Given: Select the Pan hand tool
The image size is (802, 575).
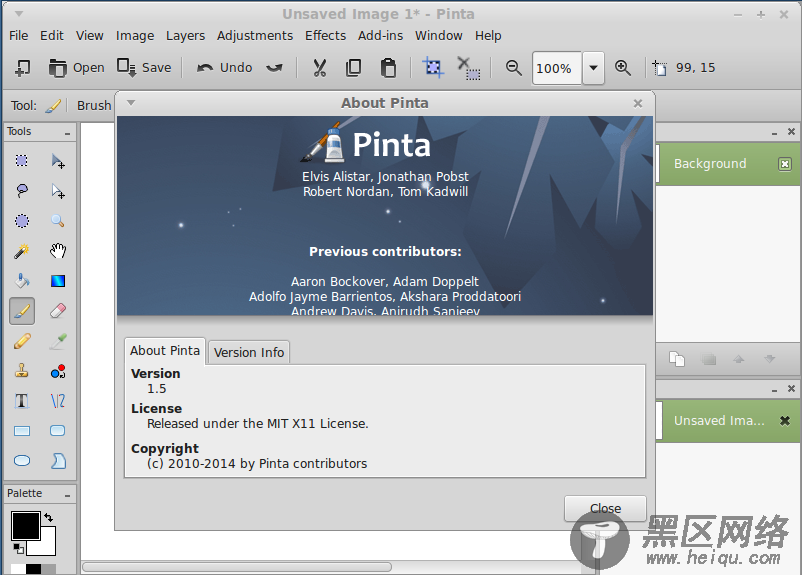Looking at the screenshot, I should click(x=58, y=251).
